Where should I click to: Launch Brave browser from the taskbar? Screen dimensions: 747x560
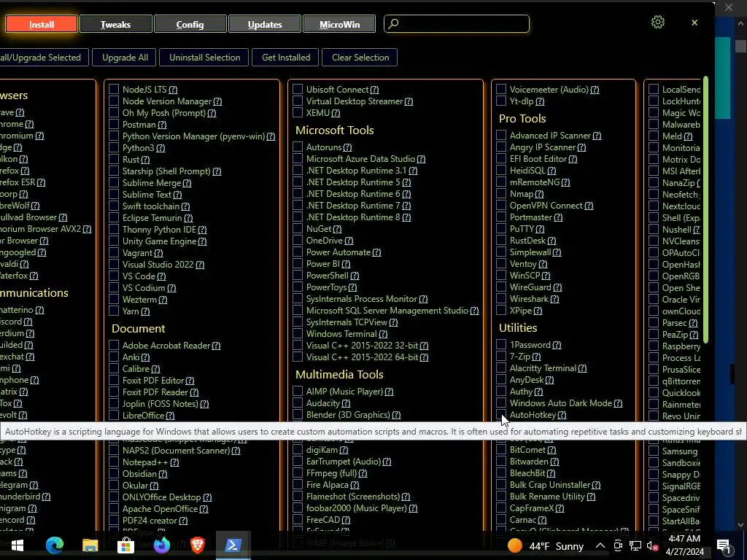point(198,545)
